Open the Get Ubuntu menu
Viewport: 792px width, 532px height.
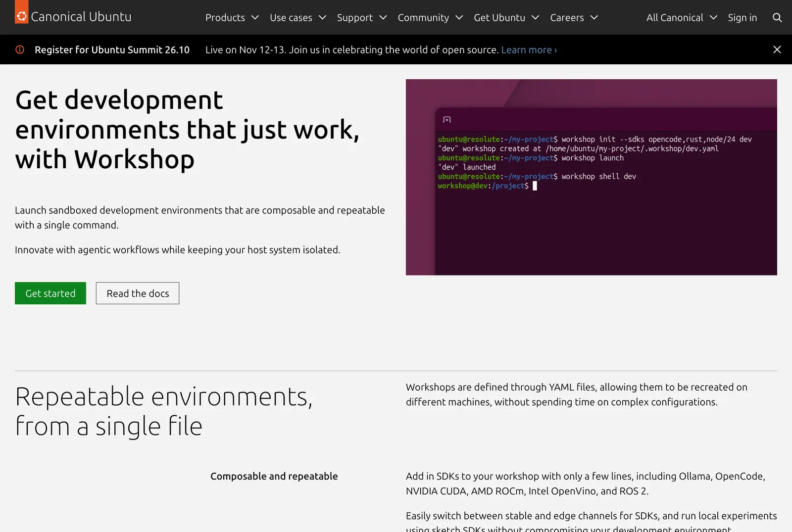coord(506,17)
